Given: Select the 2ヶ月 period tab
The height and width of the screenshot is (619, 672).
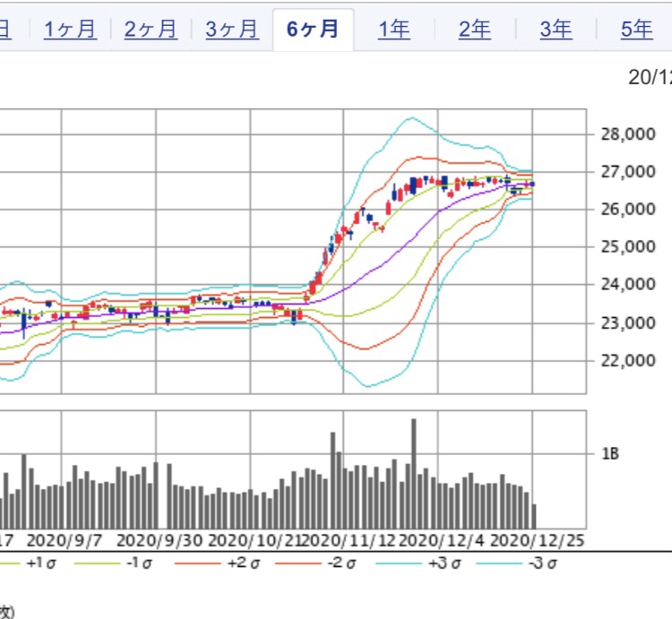Looking at the screenshot, I should pos(151,30).
